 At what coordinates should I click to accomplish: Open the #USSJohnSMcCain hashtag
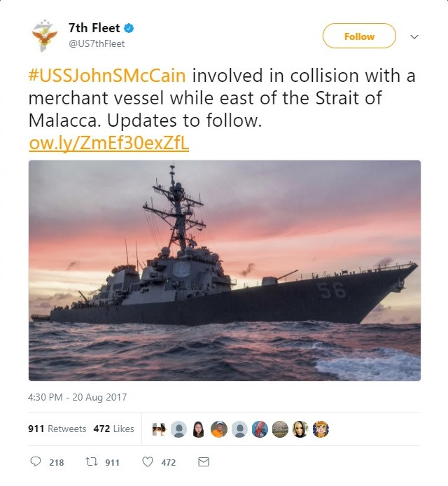coord(108,76)
